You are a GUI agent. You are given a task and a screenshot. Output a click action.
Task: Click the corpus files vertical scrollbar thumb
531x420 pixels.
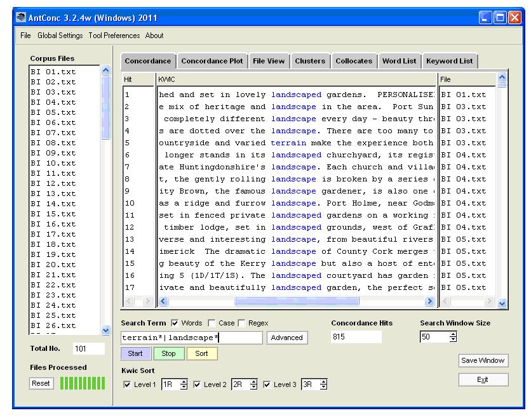105,107
